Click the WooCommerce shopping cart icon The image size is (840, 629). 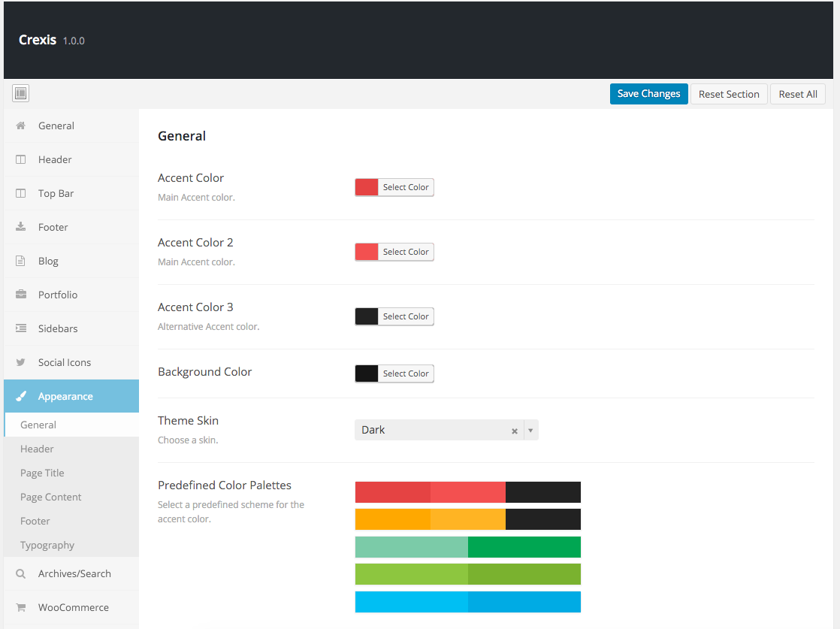tap(21, 607)
